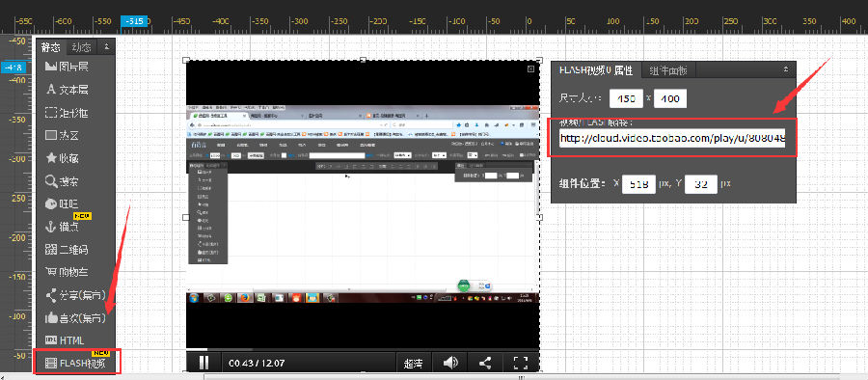Open the 超清 quality selector
868x380 pixels.
point(414,364)
